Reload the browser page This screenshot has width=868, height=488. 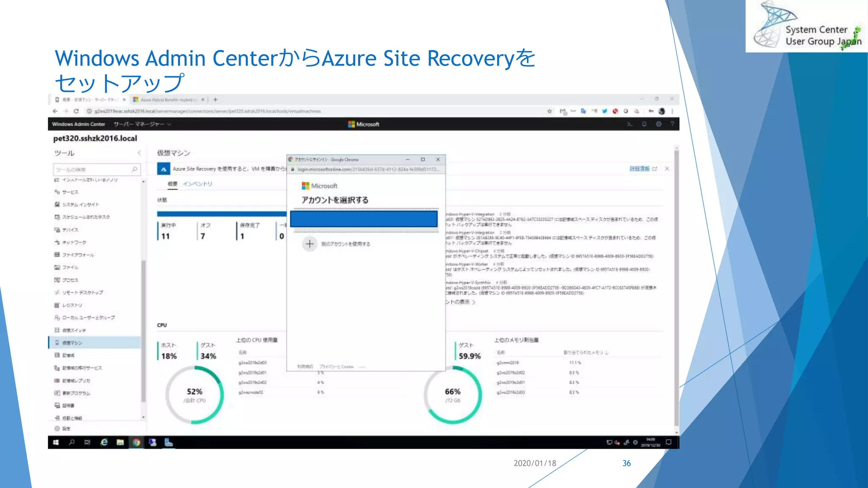pyautogui.click(x=76, y=111)
